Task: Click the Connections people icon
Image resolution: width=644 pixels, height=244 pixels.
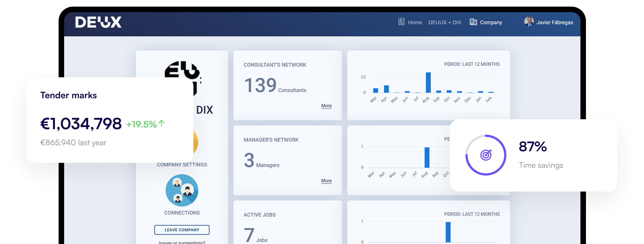Action: pyautogui.click(x=182, y=190)
